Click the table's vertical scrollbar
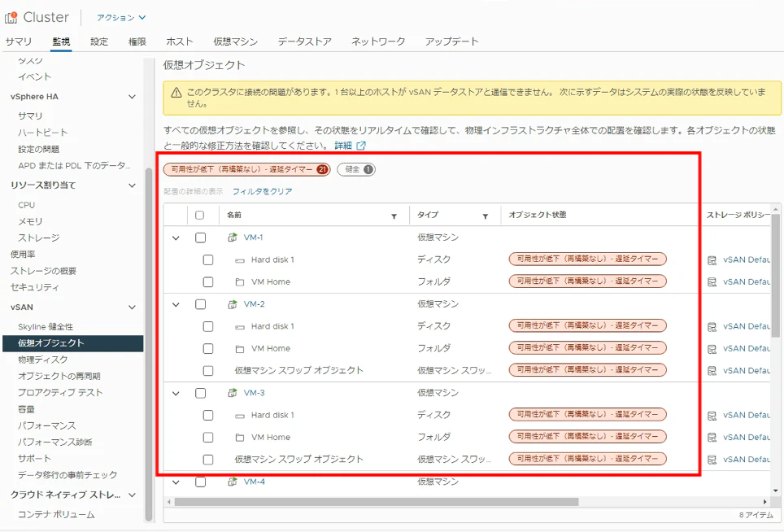784x532 pixels. [x=775, y=276]
